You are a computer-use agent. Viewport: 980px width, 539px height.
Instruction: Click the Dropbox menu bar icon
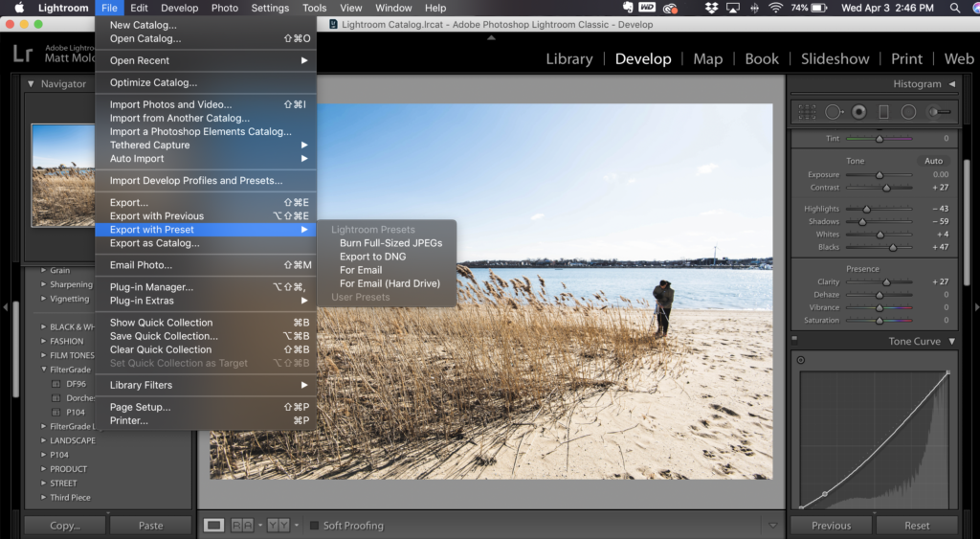pos(710,8)
